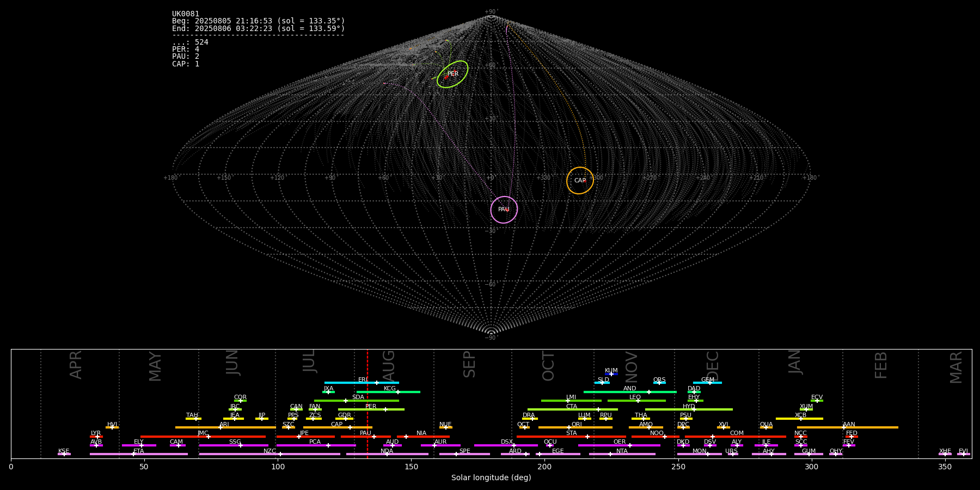Select the XHE shower label

pyautogui.click(x=945, y=451)
